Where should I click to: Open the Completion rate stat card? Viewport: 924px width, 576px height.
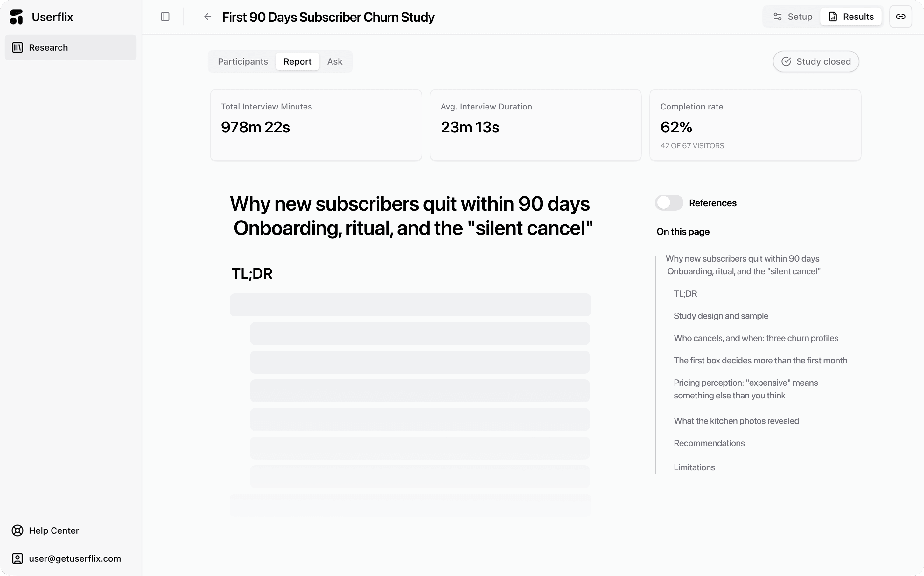(755, 125)
